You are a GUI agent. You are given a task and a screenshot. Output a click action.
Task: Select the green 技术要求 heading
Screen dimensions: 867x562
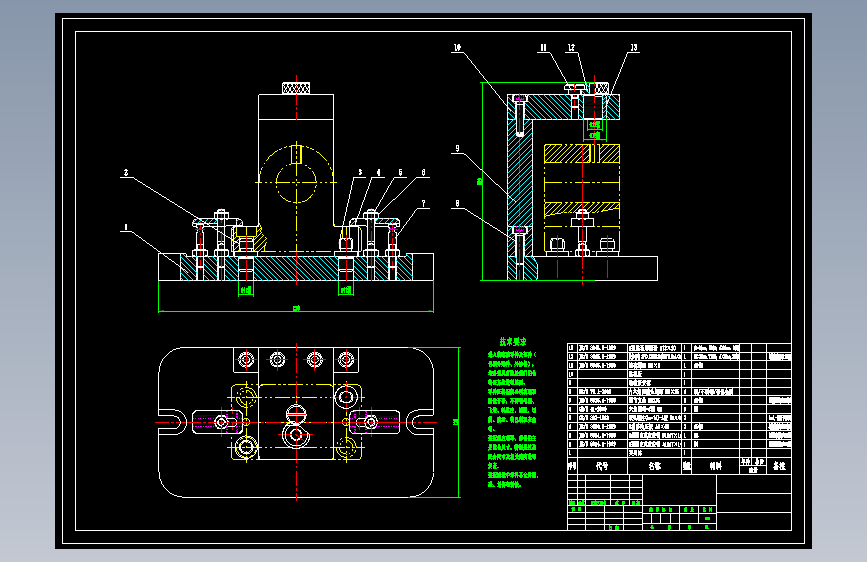tap(513, 342)
